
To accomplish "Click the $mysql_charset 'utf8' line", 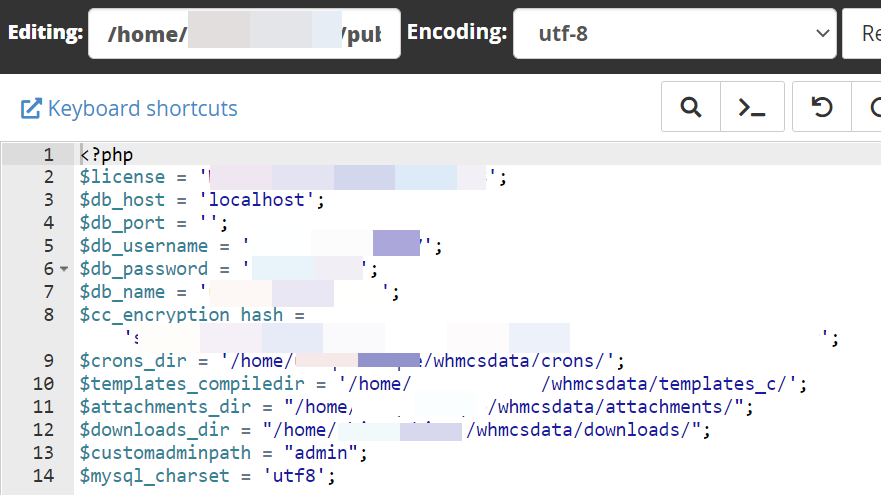I will 207,476.
